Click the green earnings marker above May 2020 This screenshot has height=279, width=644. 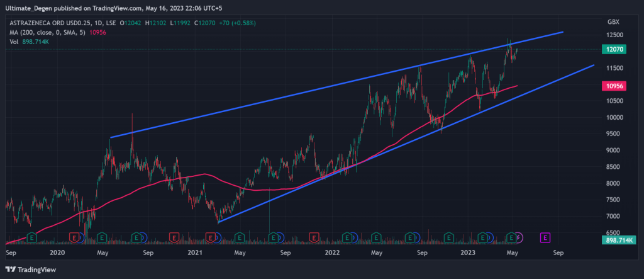pyautogui.click(x=102, y=237)
